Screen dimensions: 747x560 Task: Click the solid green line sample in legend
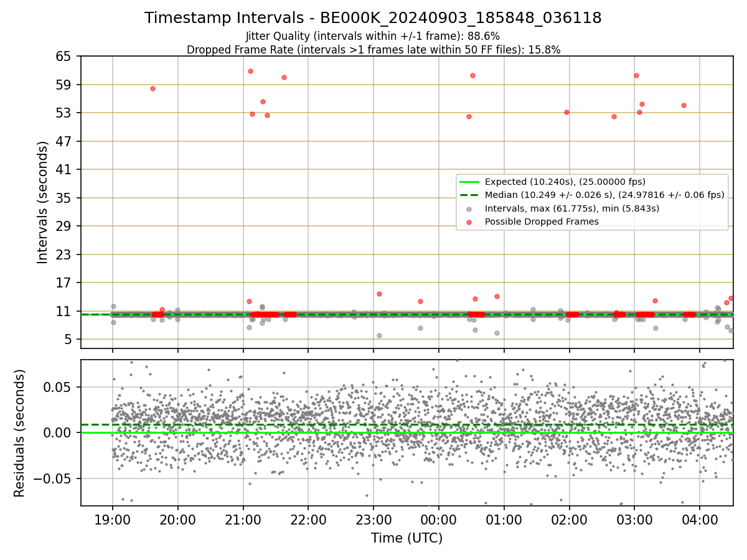pos(469,182)
